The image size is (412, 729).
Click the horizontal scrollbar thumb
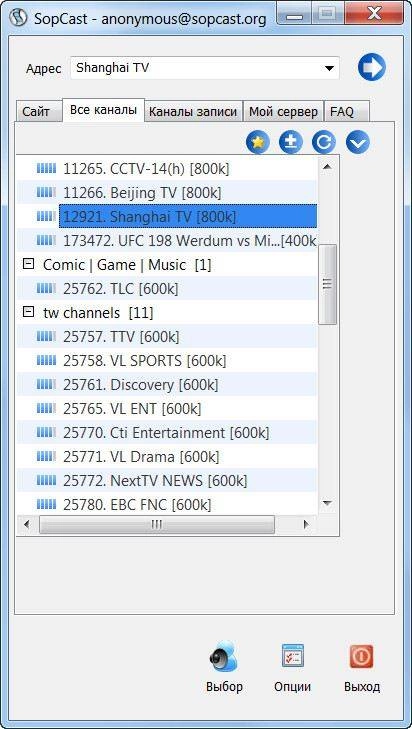tap(157, 524)
